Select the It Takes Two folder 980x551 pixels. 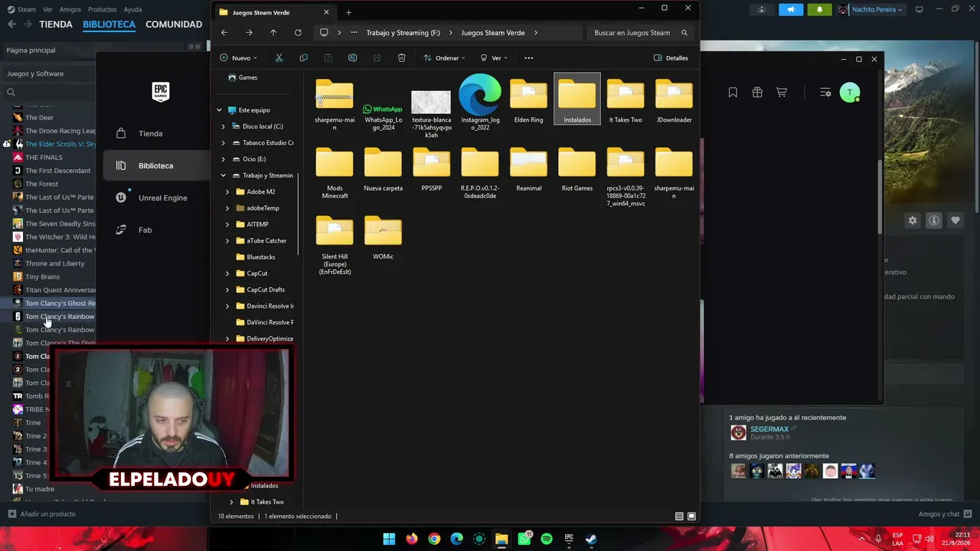coord(626,100)
